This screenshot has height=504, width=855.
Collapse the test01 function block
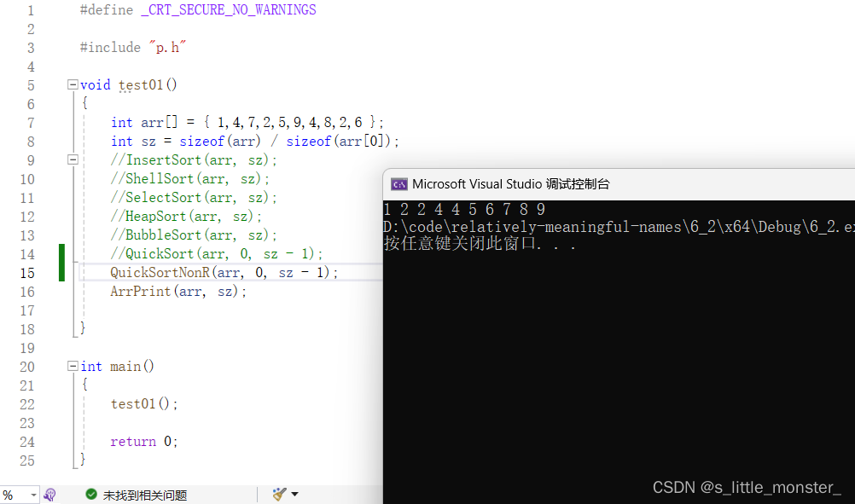(x=73, y=85)
